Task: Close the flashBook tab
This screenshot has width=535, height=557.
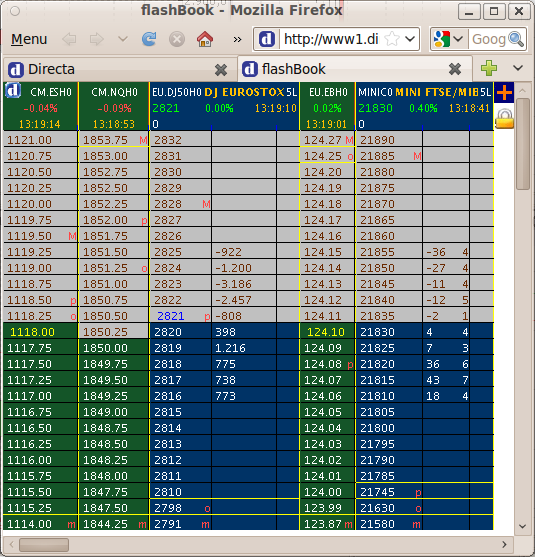Action: point(455,69)
